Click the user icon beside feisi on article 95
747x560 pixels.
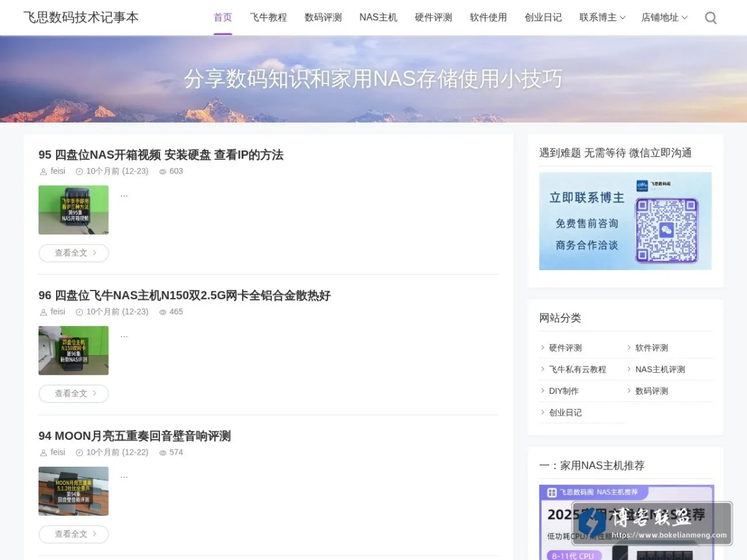coord(43,172)
